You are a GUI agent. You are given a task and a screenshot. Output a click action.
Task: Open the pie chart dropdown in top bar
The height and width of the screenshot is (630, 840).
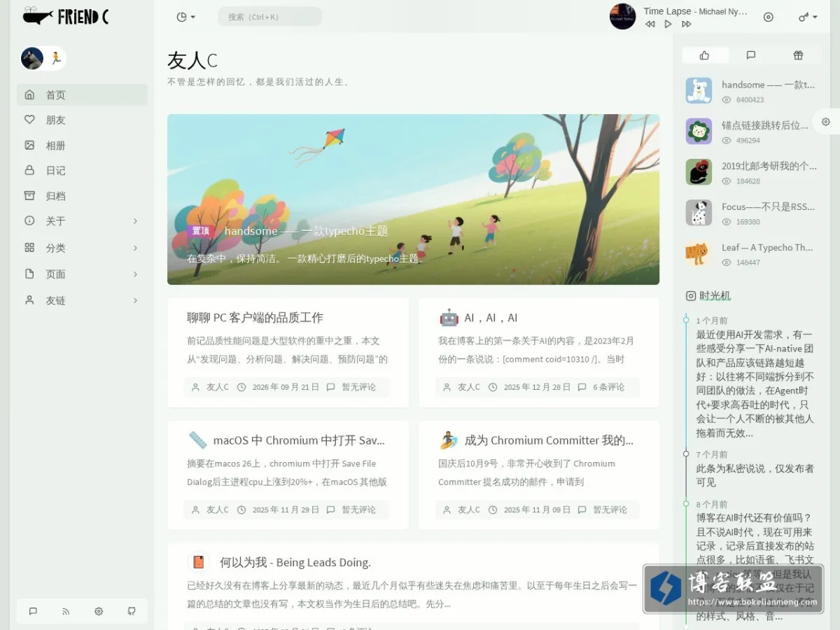pyautogui.click(x=186, y=17)
